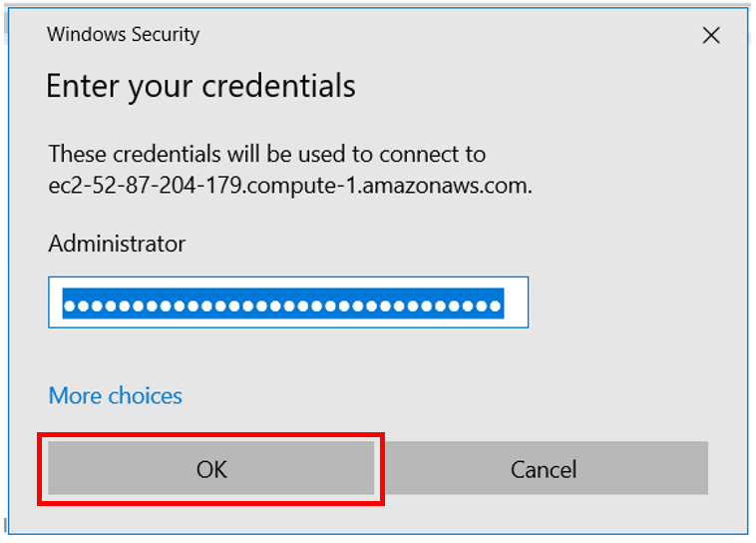
Task: Click empty space inside password box after dots
Action: 515,303
